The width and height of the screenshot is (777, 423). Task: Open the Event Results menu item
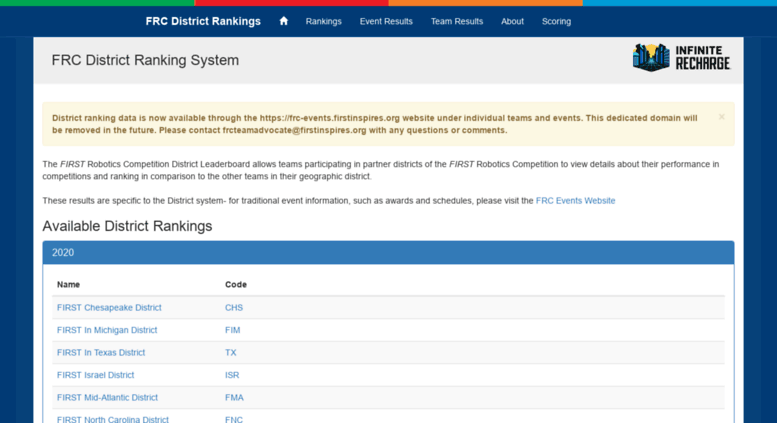pos(386,21)
